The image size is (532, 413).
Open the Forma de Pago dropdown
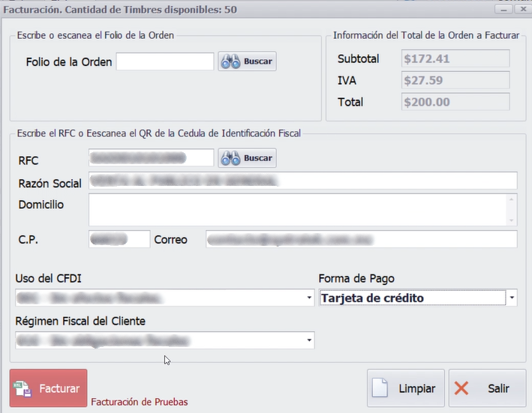point(512,298)
